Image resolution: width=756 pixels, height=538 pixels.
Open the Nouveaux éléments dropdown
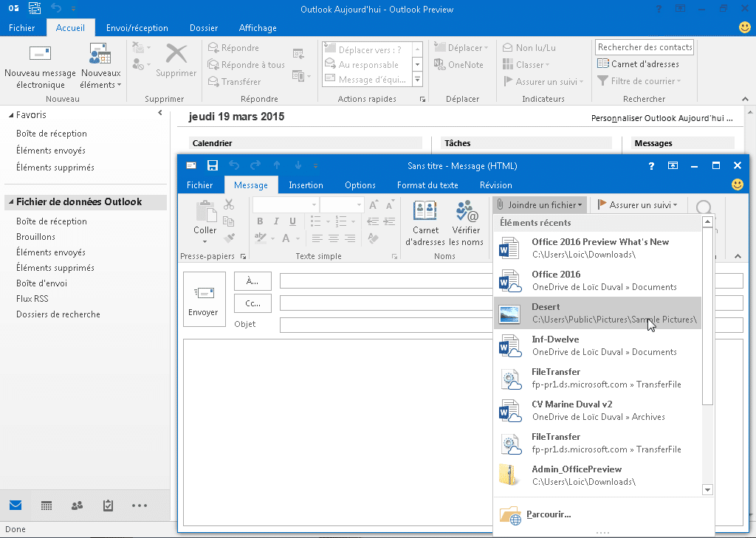[x=100, y=66]
